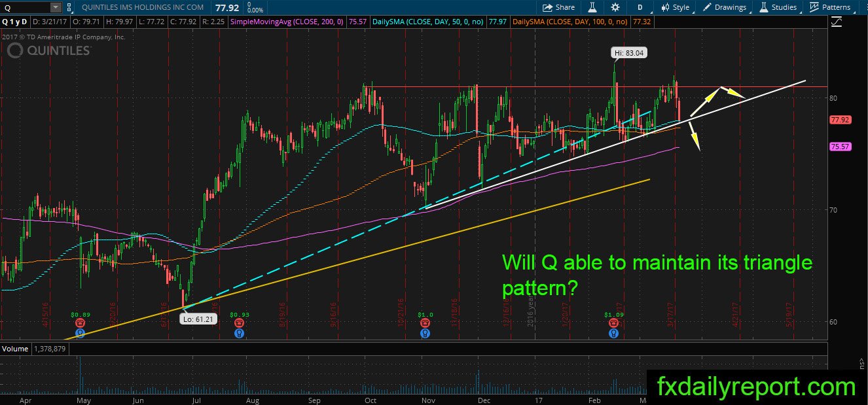Viewport: 868px width, 405px height.
Task: Click the Lo: 61.21 price bubble
Action: coord(198,319)
